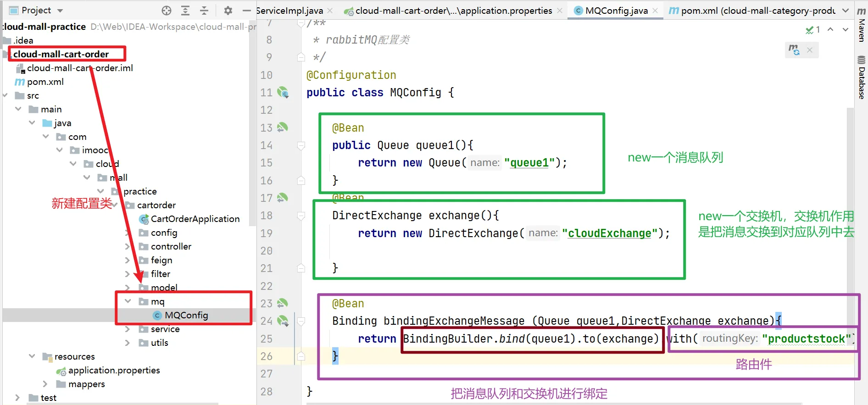Click the application.properties file icon in the tree
868x405 pixels.
point(61,371)
